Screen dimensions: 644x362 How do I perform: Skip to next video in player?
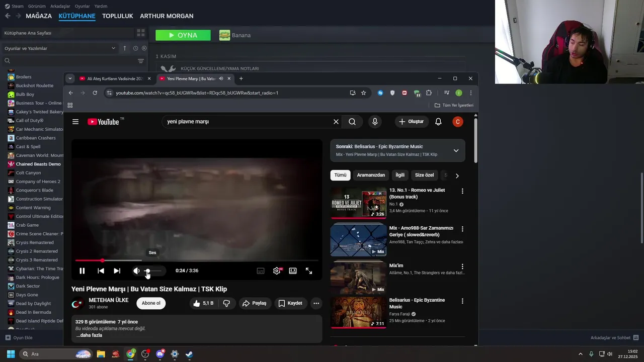tap(117, 270)
